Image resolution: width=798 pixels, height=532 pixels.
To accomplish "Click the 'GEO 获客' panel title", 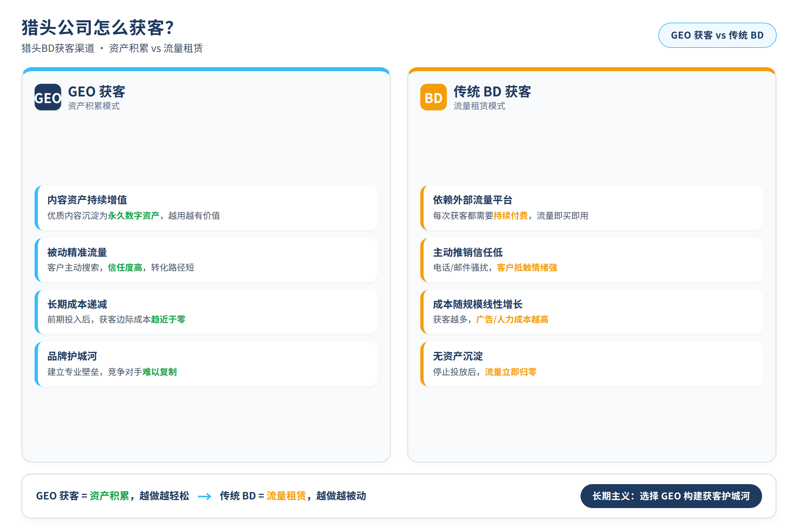I will click(x=97, y=92).
